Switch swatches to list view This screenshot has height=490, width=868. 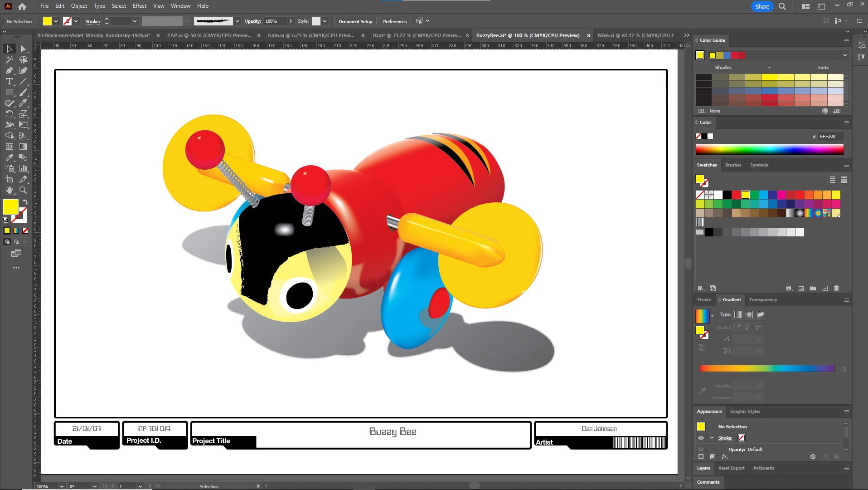[833, 180]
